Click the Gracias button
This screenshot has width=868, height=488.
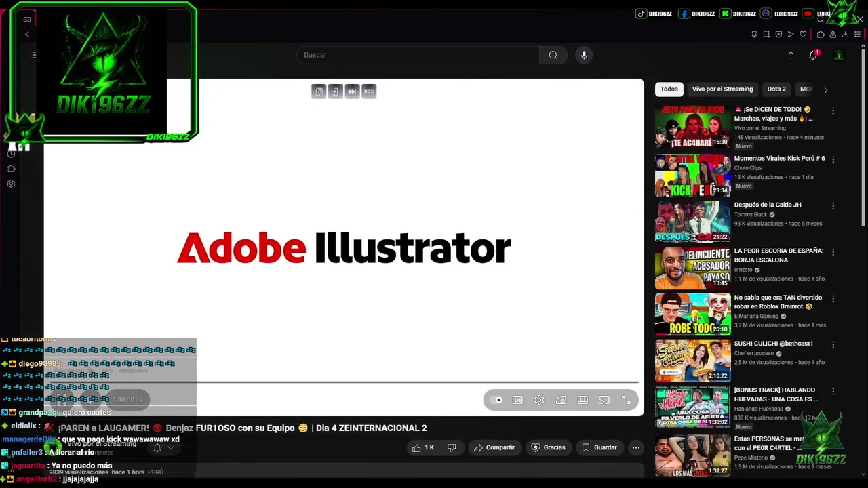pos(548,447)
